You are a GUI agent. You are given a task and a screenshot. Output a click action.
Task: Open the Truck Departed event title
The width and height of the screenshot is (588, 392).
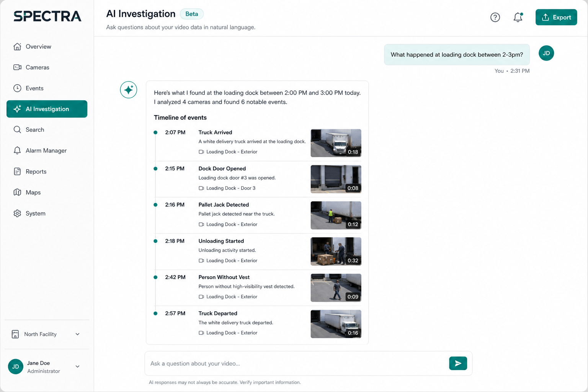218,314
